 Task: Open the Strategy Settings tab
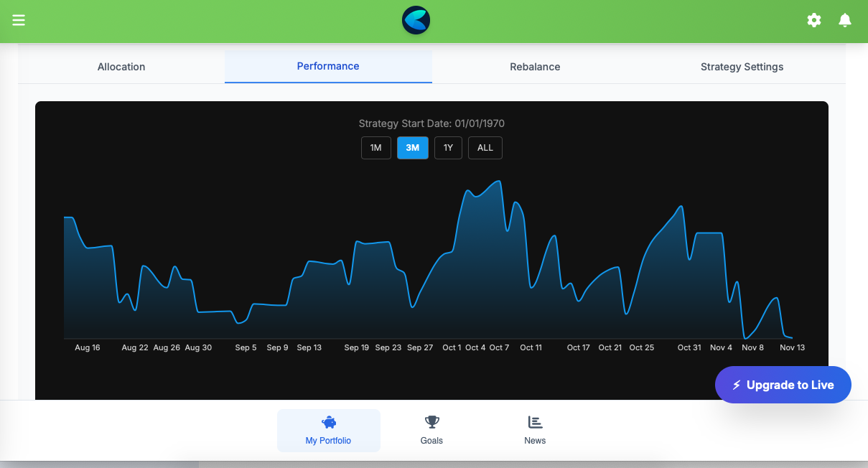(x=742, y=66)
